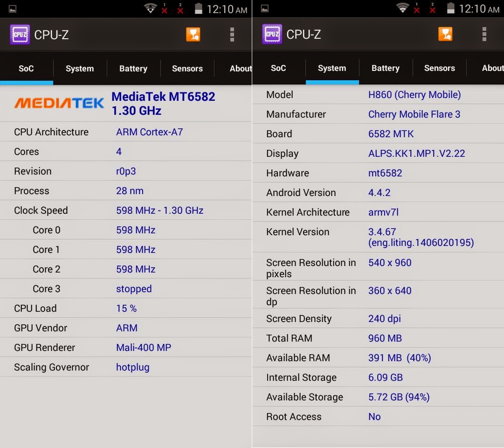
Task: Tap Core 3 'stopped' value
Action: pyautogui.click(x=134, y=289)
